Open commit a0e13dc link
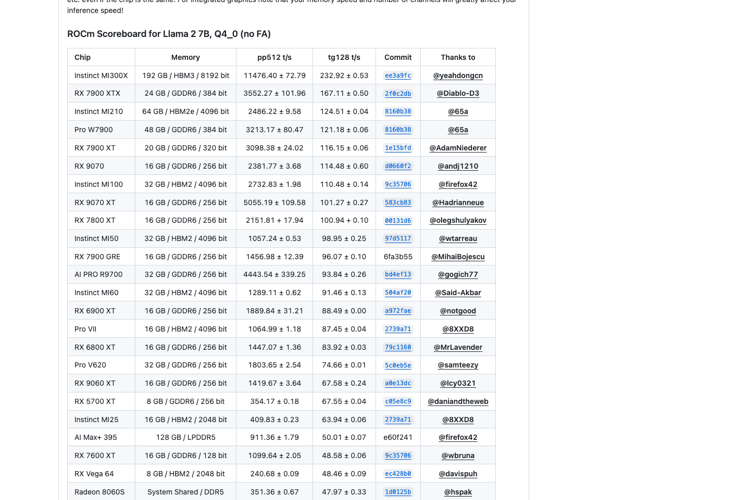This screenshot has width=750, height=500. (x=397, y=383)
